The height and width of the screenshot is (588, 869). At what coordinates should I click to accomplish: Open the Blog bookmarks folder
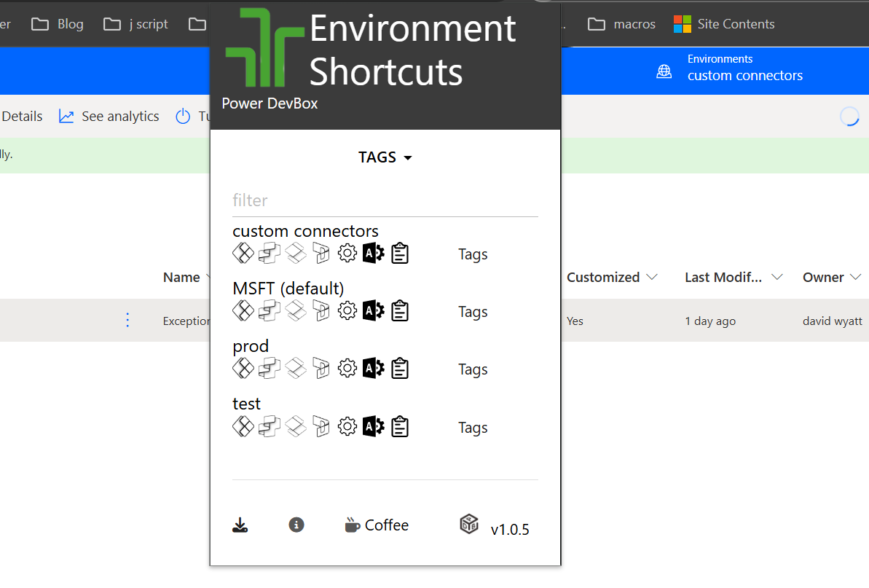click(x=58, y=24)
